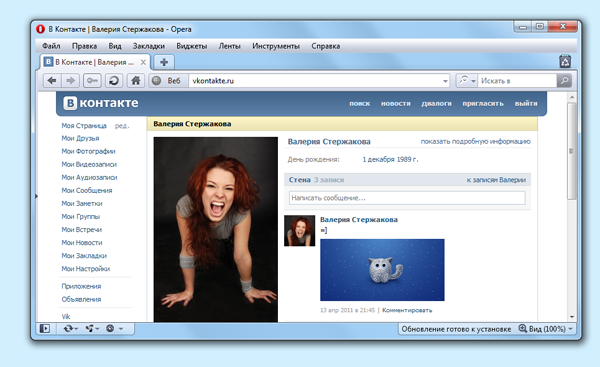Open a new tab with plus button
The height and width of the screenshot is (367, 600).
tap(164, 62)
